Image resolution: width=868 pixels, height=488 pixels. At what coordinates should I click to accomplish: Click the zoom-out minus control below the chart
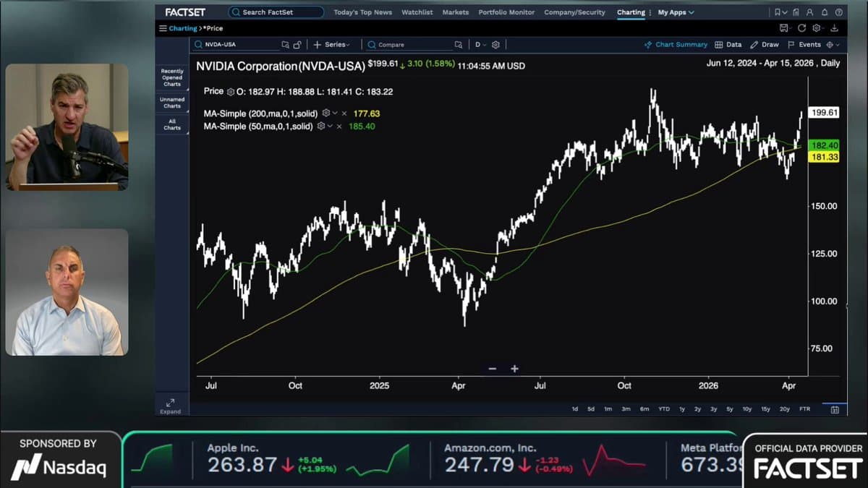pos(492,369)
